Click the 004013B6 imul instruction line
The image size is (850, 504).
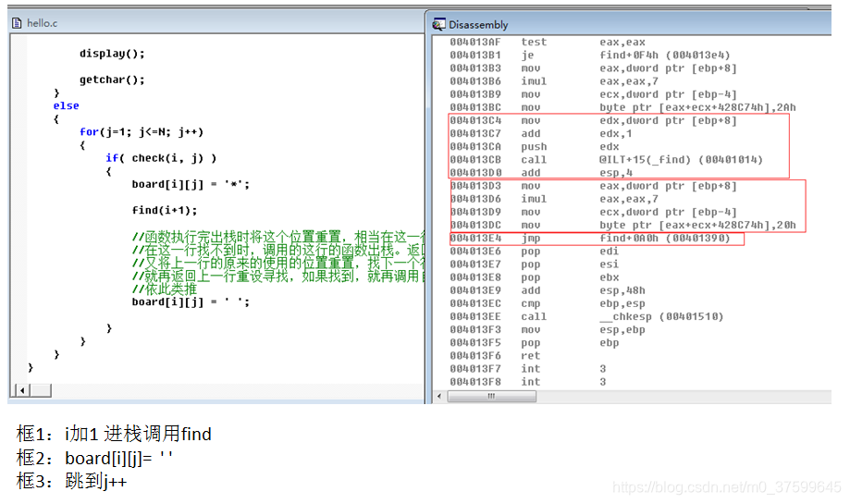[x=554, y=81]
